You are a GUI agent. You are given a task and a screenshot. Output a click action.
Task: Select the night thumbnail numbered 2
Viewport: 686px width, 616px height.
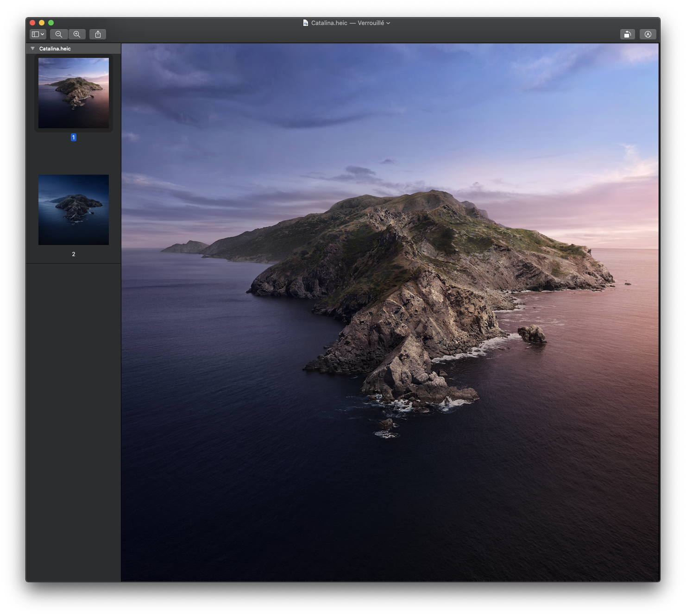tap(74, 210)
